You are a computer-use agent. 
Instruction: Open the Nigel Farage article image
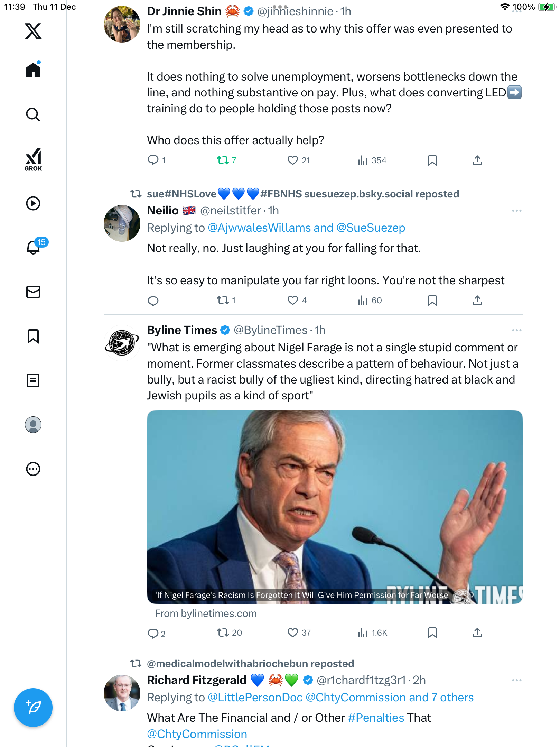point(335,507)
